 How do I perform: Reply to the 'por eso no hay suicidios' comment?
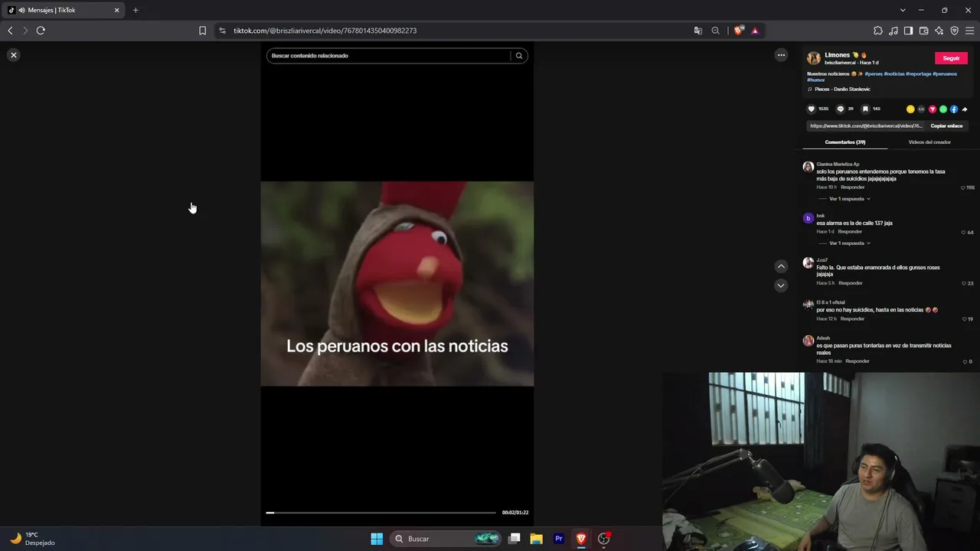[x=852, y=318]
